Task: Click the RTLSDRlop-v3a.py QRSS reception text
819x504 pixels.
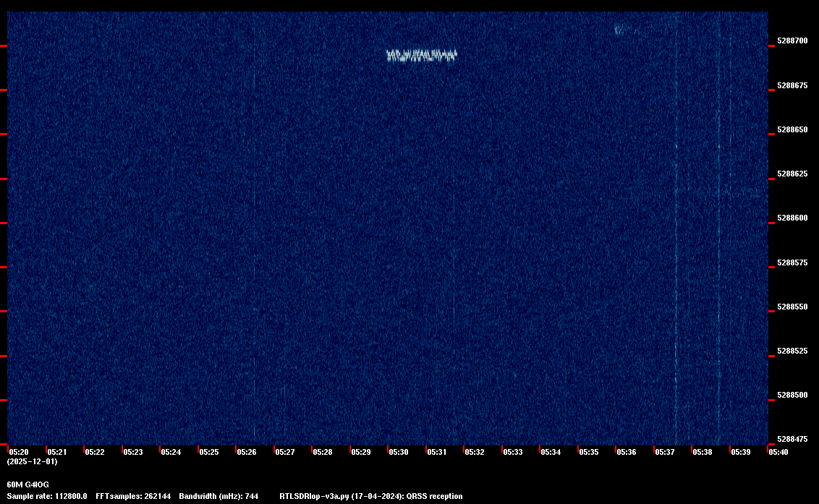Action: (371, 496)
